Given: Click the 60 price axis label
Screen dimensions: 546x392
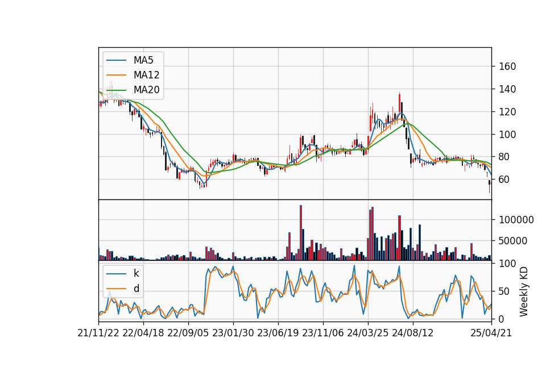Looking at the screenshot, I should click(504, 180).
